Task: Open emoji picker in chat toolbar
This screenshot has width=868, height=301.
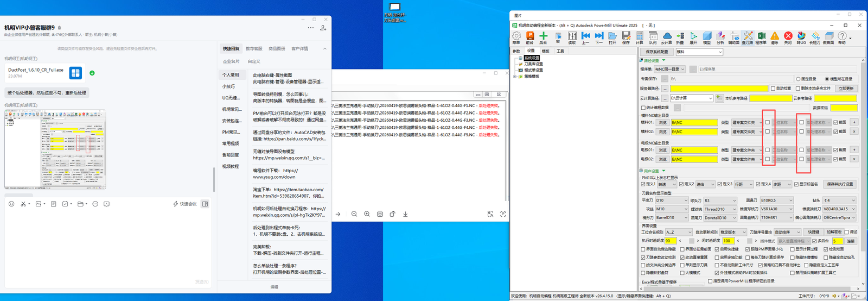Action: point(11,204)
